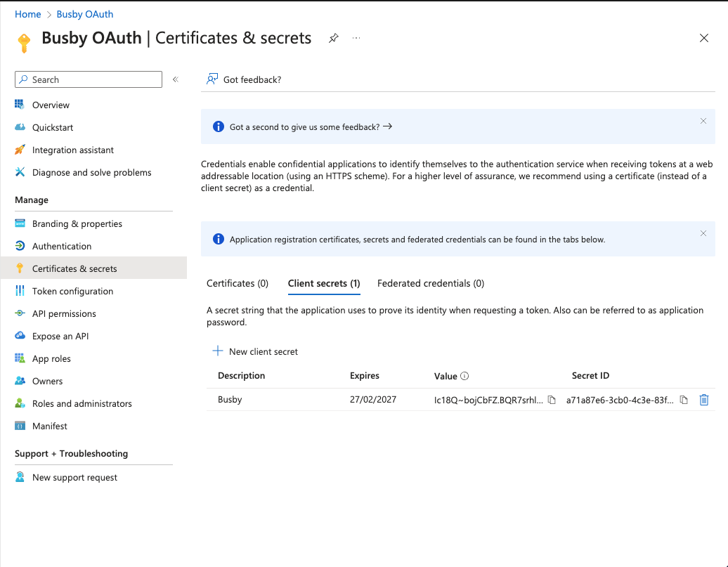Delete the Busby client secret
The height and width of the screenshot is (567, 728).
pos(704,400)
